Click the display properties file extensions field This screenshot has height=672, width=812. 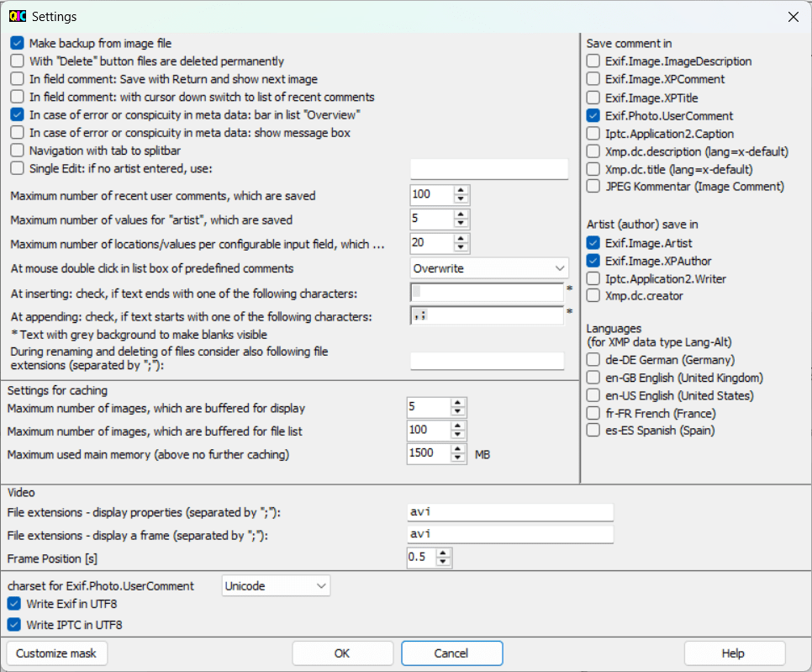(x=509, y=512)
